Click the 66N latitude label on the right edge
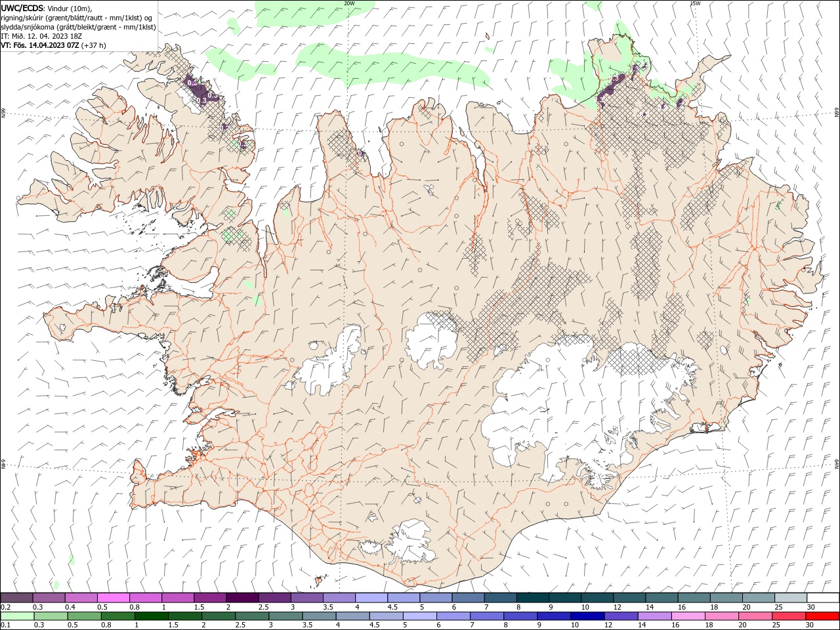 837,112
